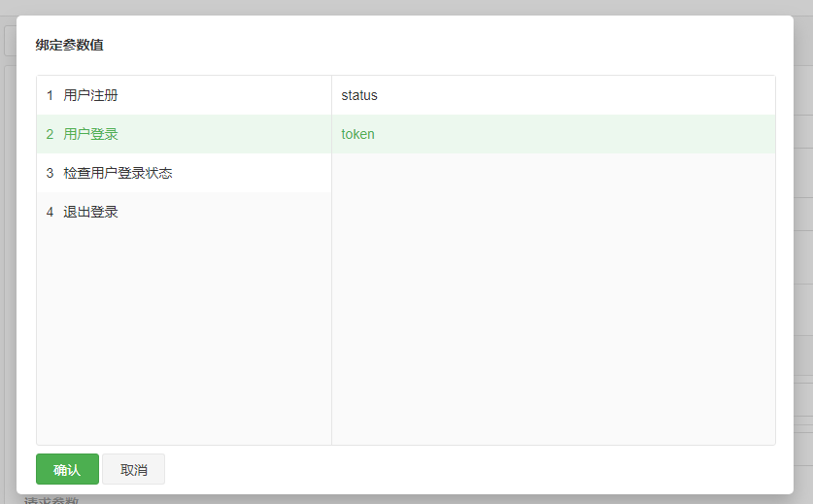
Task: Click the 绑定参数值 dialog title
Action: [70, 45]
